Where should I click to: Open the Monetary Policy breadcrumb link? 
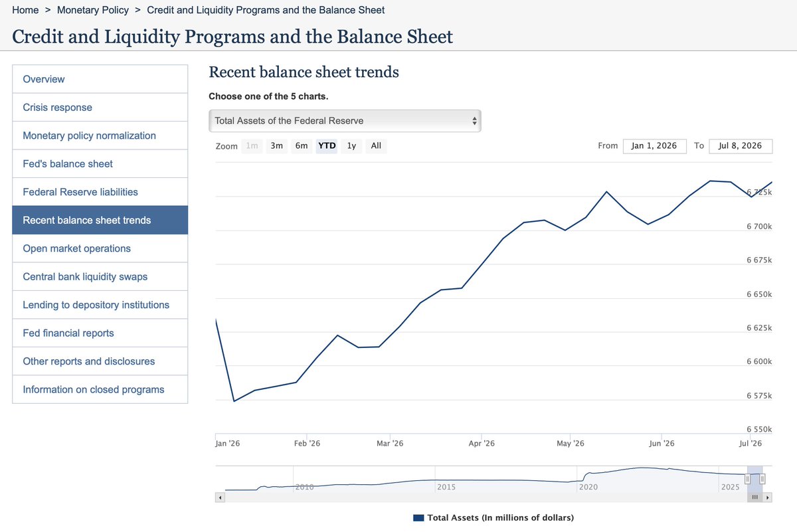(93, 10)
